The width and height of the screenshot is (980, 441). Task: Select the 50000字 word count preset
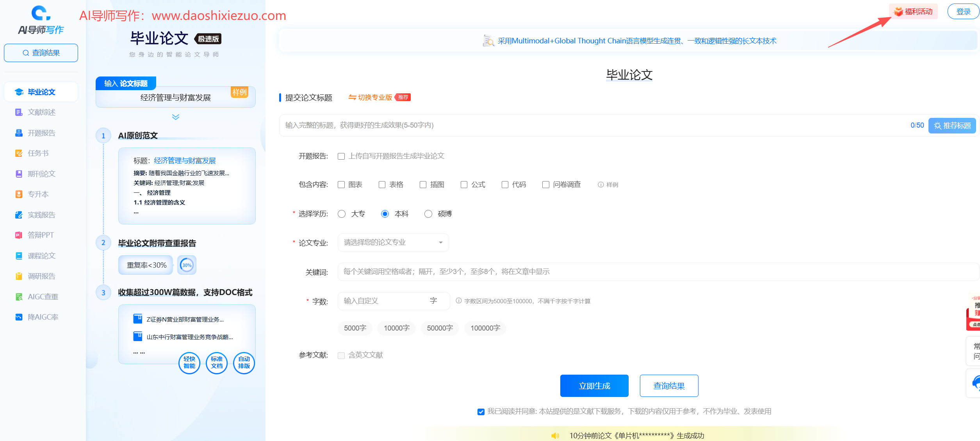[440, 328]
